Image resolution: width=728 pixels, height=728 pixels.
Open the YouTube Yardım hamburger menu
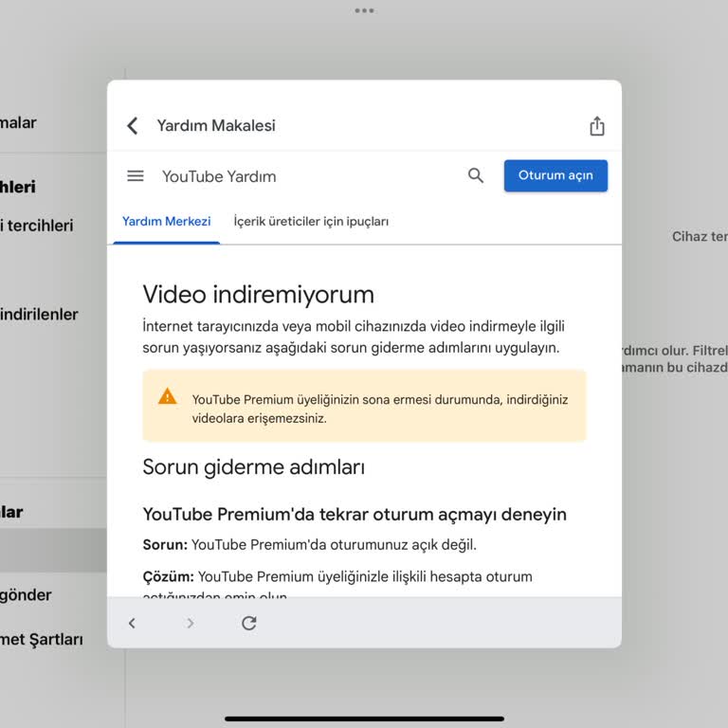pos(136,176)
